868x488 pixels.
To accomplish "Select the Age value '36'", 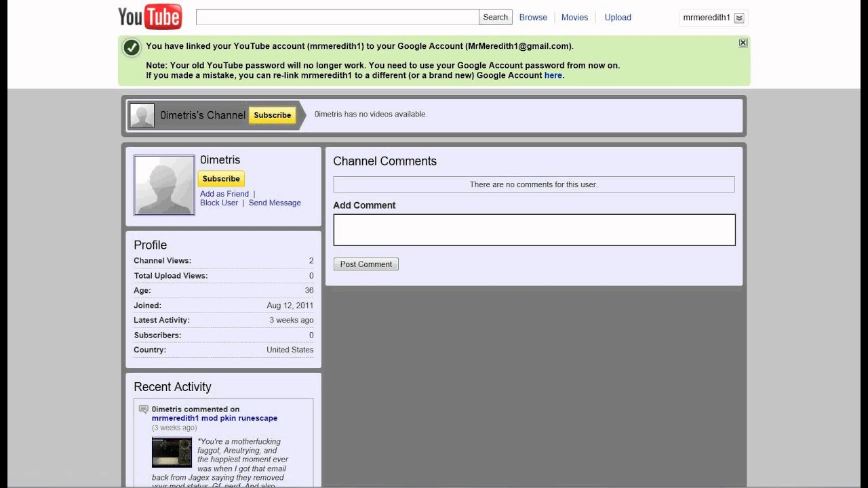I will tap(309, 291).
